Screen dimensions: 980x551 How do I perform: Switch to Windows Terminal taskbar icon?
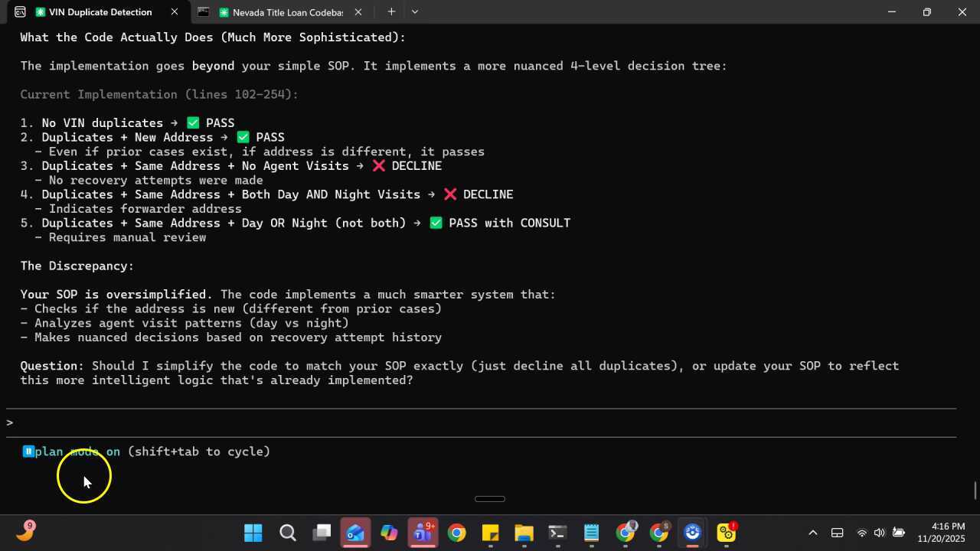(x=557, y=533)
